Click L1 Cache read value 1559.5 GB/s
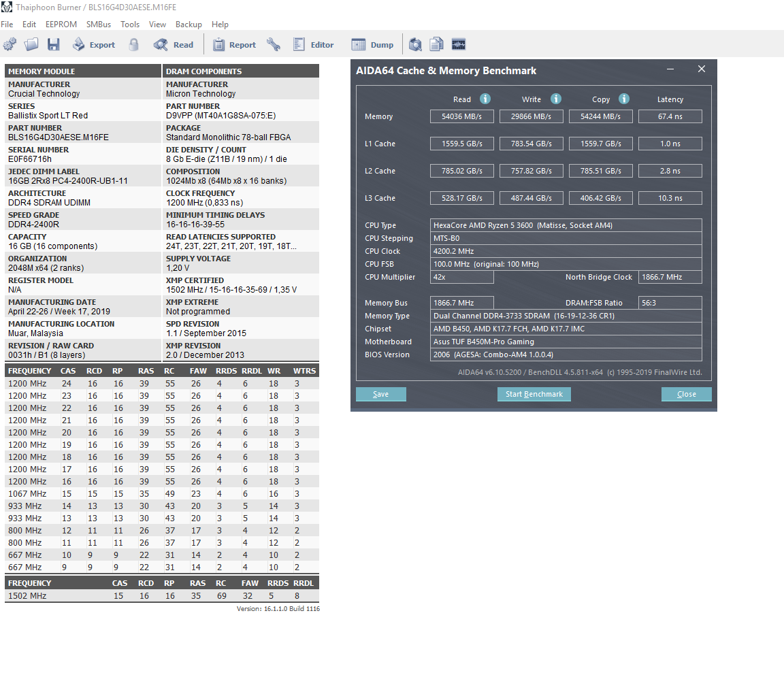The image size is (784, 675). point(461,144)
